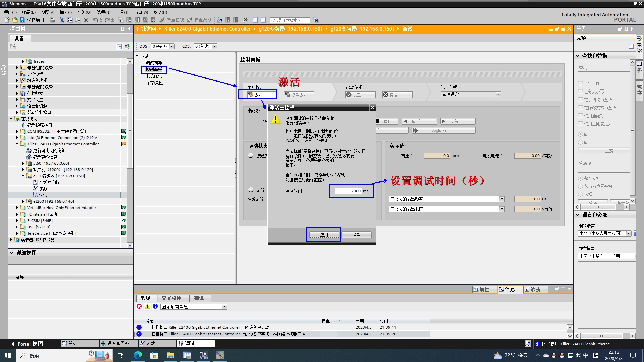This screenshot has width=644, height=362.
Task: Click the 应用 (Apply) button in dialog
Action: click(324, 235)
